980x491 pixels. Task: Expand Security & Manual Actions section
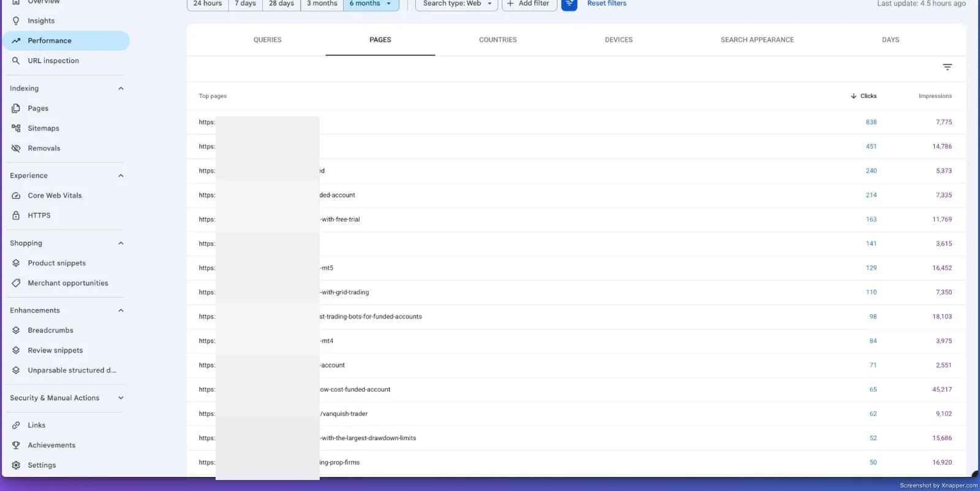121,398
